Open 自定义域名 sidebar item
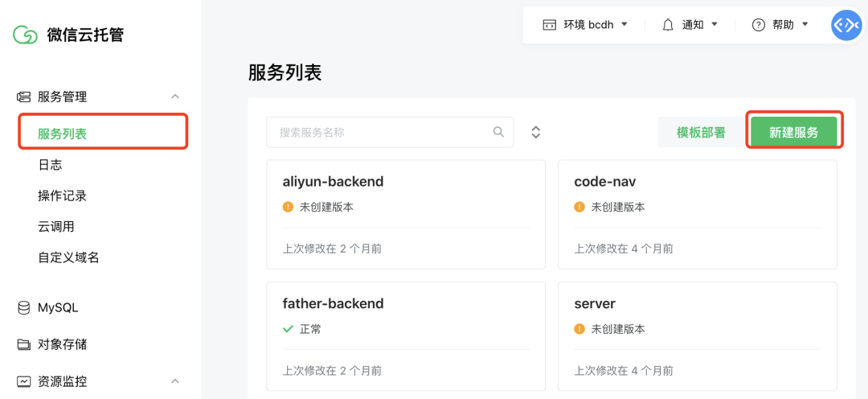 pos(68,257)
